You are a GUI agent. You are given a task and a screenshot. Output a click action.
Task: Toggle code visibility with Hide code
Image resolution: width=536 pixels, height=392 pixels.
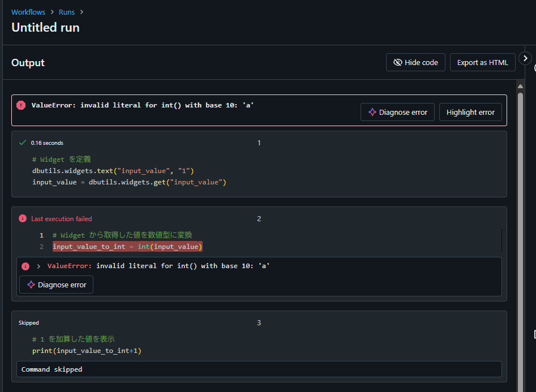[x=415, y=62]
